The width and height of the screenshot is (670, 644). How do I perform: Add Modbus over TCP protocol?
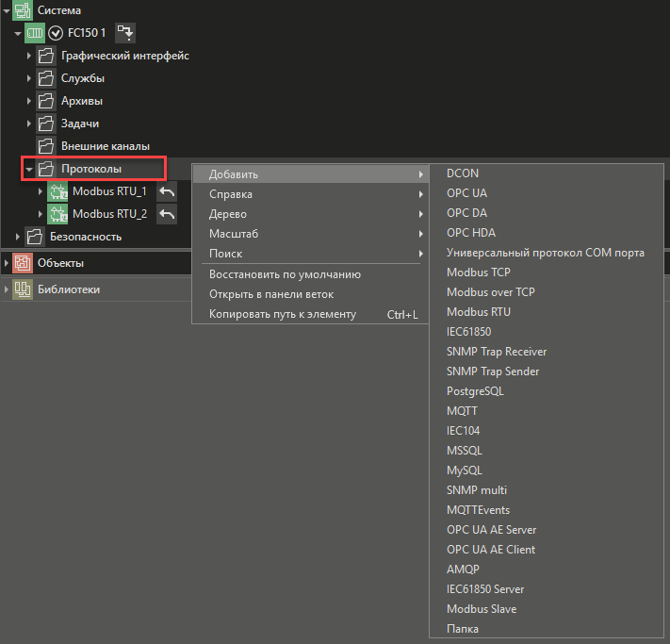coord(547,292)
